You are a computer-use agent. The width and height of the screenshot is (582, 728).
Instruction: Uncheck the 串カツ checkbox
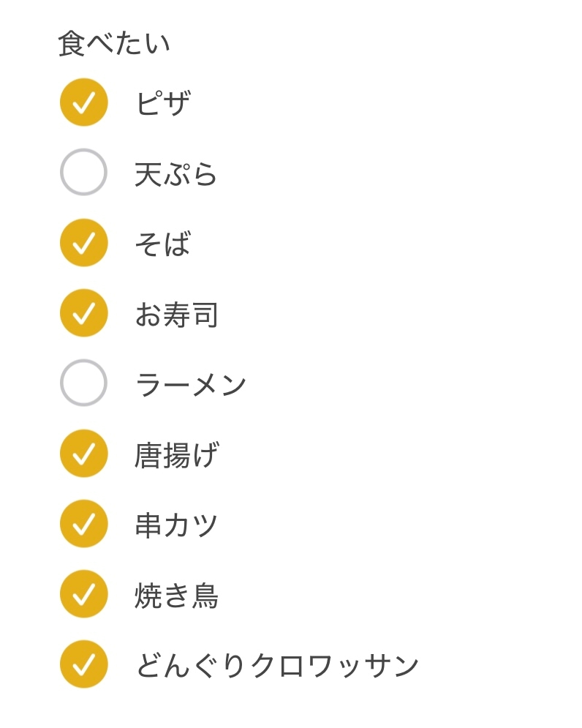pyautogui.click(x=84, y=524)
